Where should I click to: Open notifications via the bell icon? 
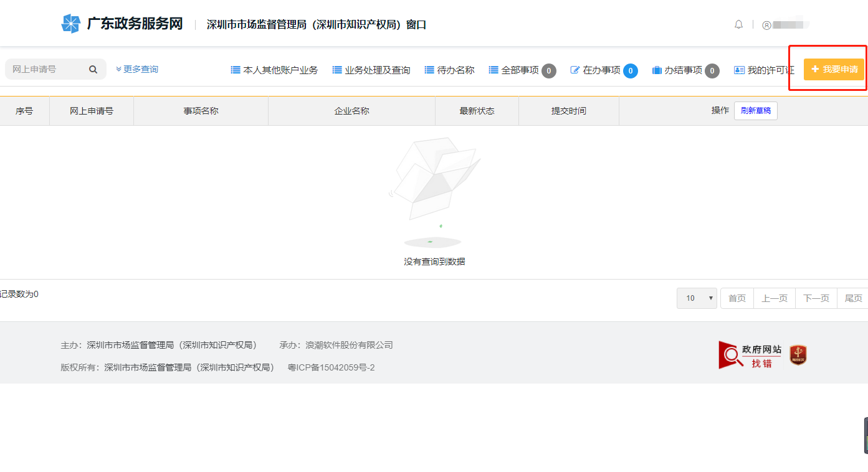click(738, 24)
